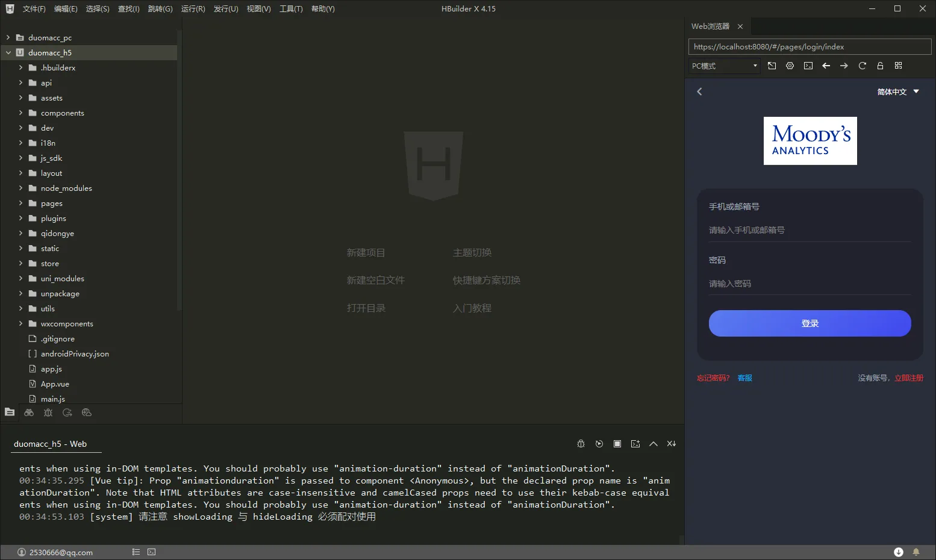
Task: Click 新建项目 on welcome page
Action: (x=366, y=253)
